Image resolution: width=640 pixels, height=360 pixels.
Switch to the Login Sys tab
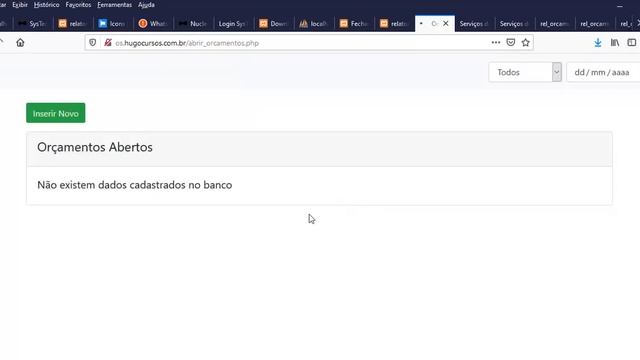233,24
